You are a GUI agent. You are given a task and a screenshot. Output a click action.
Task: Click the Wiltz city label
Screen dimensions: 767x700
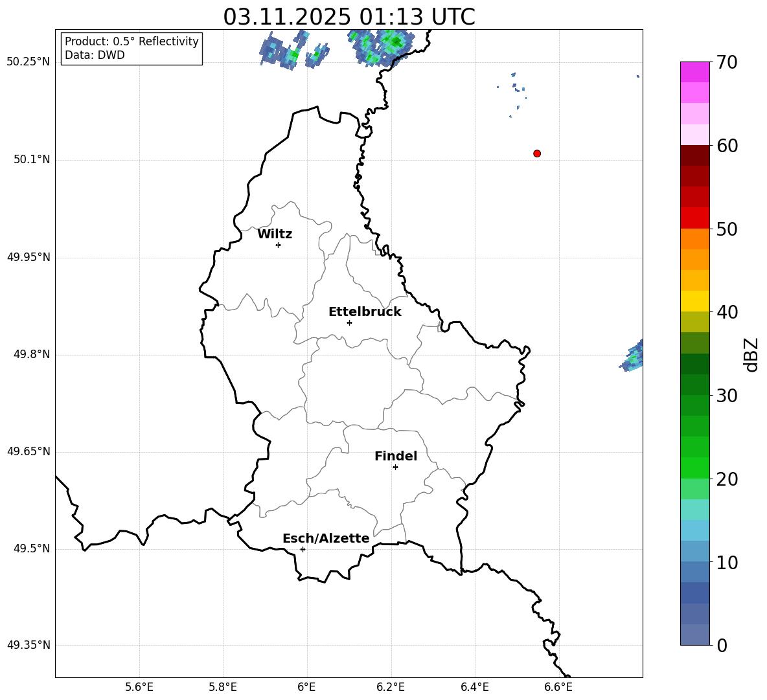(x=275, y=234)
